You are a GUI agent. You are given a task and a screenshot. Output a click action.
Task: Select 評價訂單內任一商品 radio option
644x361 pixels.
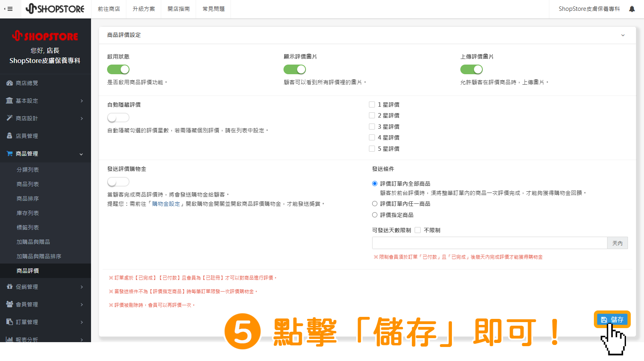tap(375, 204)
